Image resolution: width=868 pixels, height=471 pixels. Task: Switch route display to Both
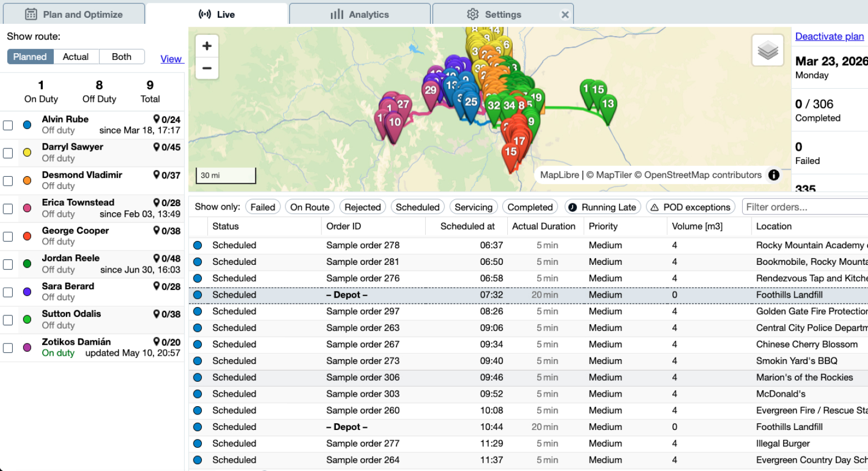click(x=121, y=57)
